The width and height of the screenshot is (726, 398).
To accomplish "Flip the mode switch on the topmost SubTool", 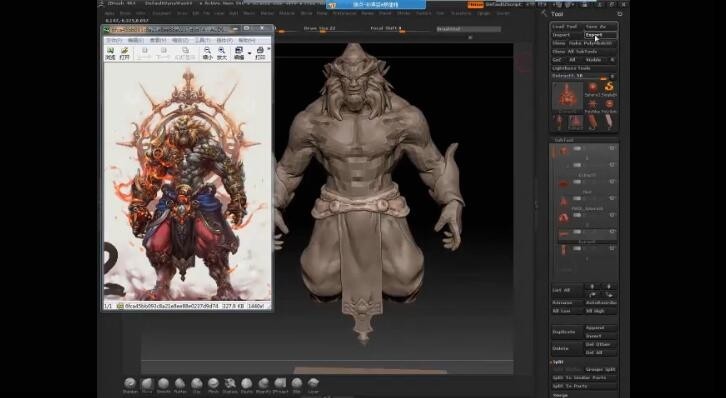I will 577,149.
